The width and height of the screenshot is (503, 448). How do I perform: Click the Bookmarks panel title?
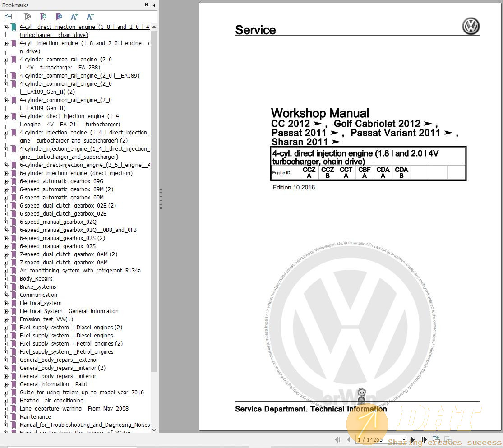click(x=15, y=5)
